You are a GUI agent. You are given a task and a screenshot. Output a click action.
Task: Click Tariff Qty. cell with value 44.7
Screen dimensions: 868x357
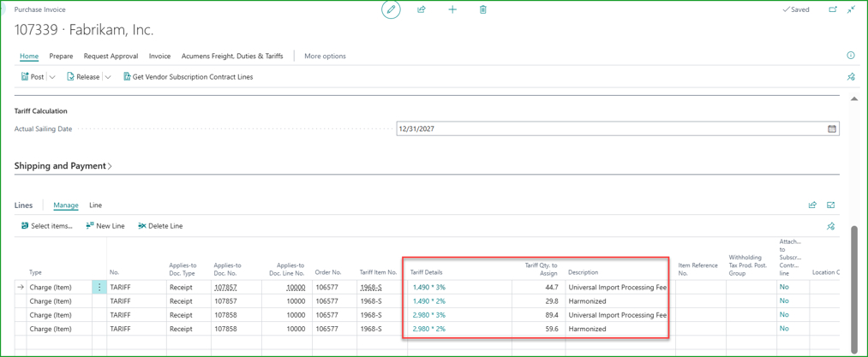tap(539, 287)
